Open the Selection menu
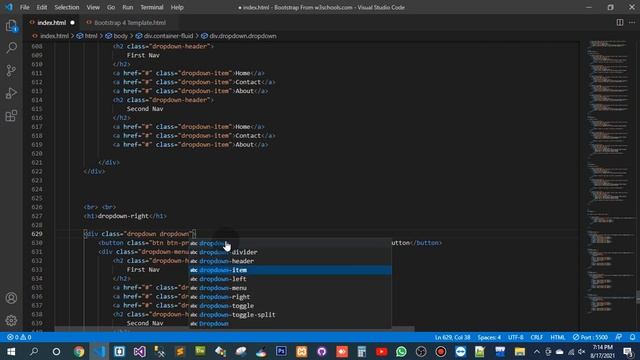 click(67, 7)
